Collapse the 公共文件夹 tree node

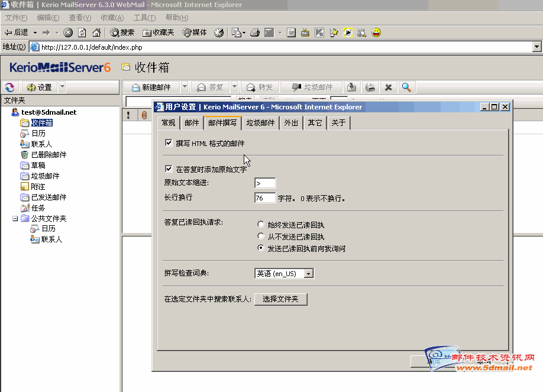tap(15, 219)
